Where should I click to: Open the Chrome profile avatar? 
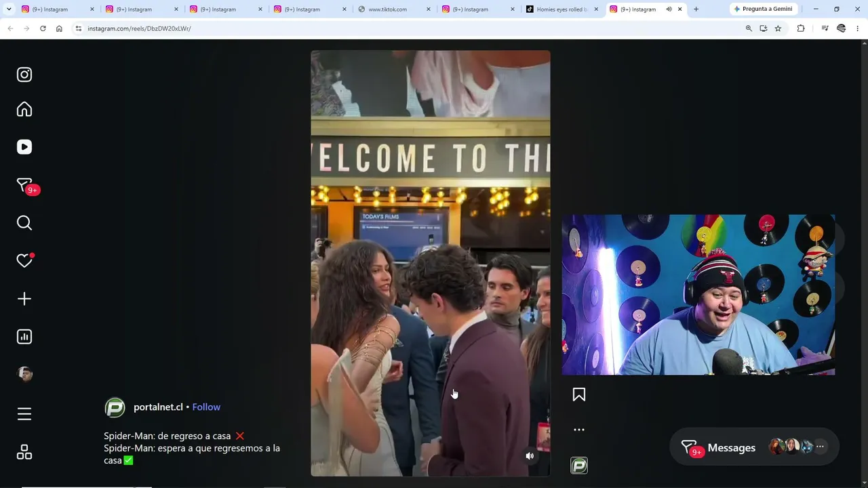pos(842,28)
